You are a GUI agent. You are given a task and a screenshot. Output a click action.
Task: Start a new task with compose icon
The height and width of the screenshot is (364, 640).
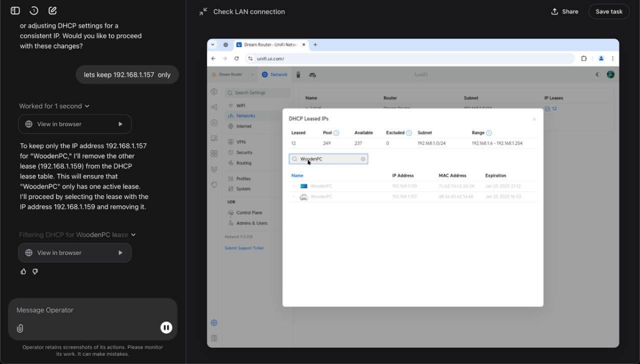click(52, 11)
